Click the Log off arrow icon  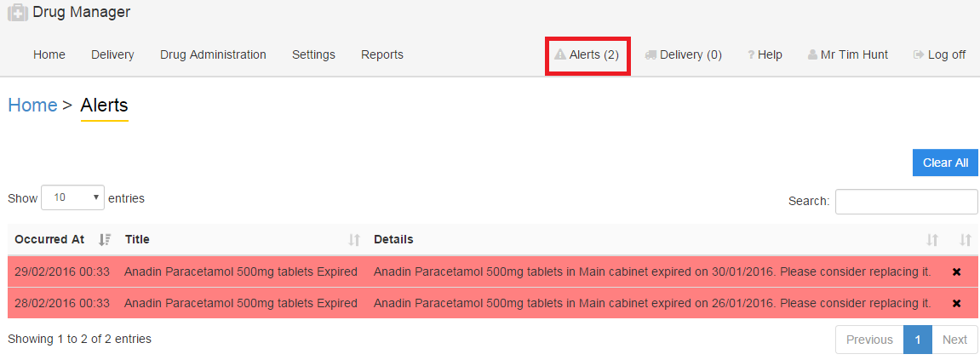click(919, 54)
